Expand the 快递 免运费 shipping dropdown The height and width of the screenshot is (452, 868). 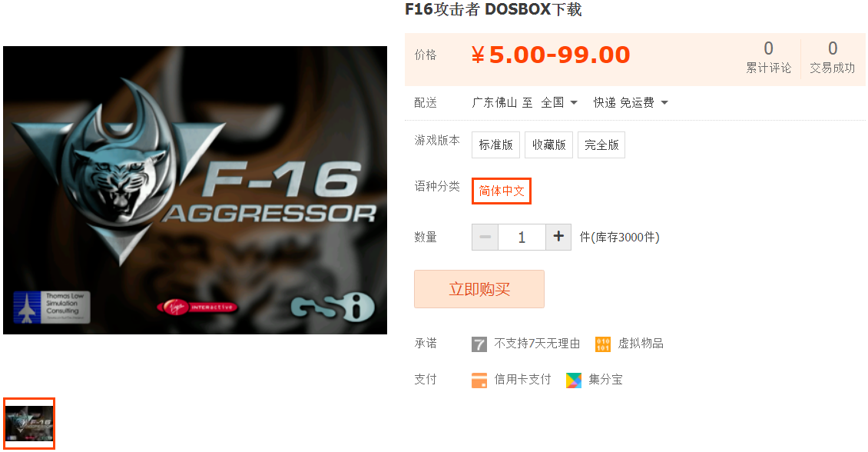pyautogui.click(x=631, y=102)
